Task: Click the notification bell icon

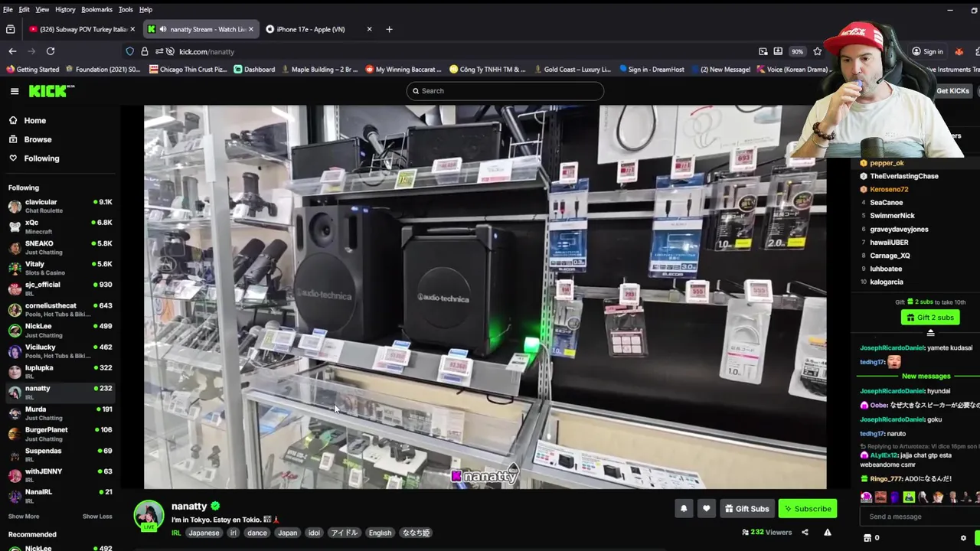Action: click(684, 509)
